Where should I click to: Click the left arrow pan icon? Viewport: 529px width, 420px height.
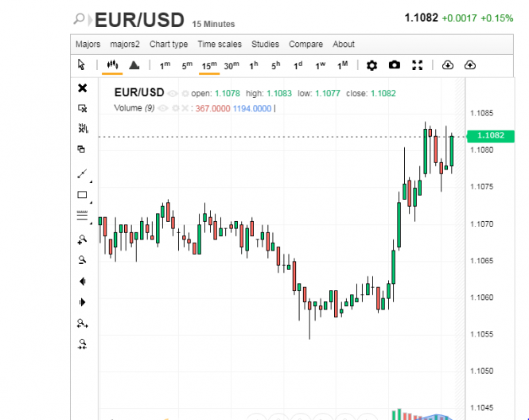pyautogui.click(x=83, y=282)
